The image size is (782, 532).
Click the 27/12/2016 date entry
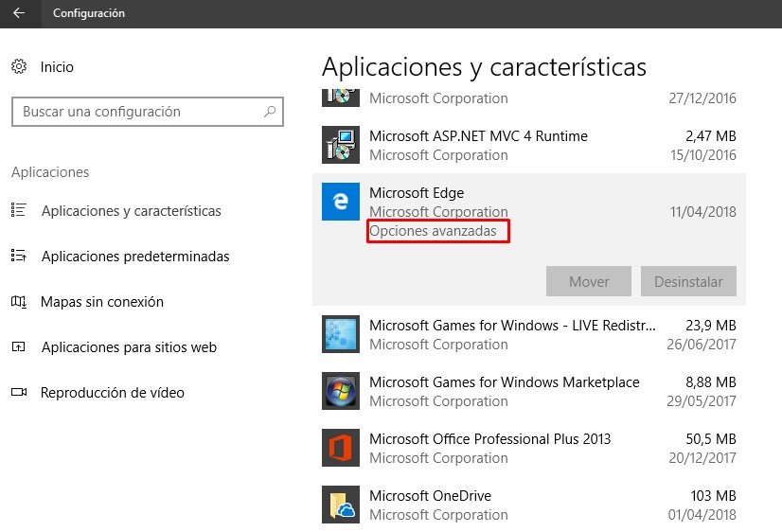click(702, 98)
